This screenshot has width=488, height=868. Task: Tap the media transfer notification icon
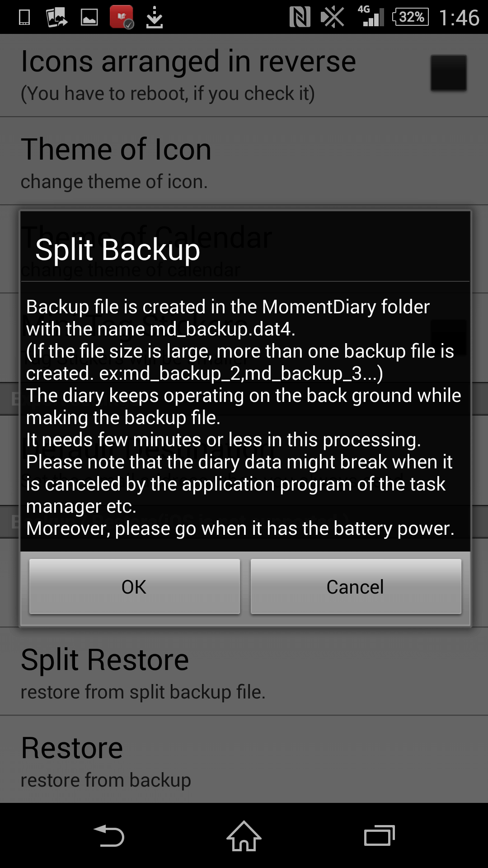pyautogui.click(x=56, y=17)
